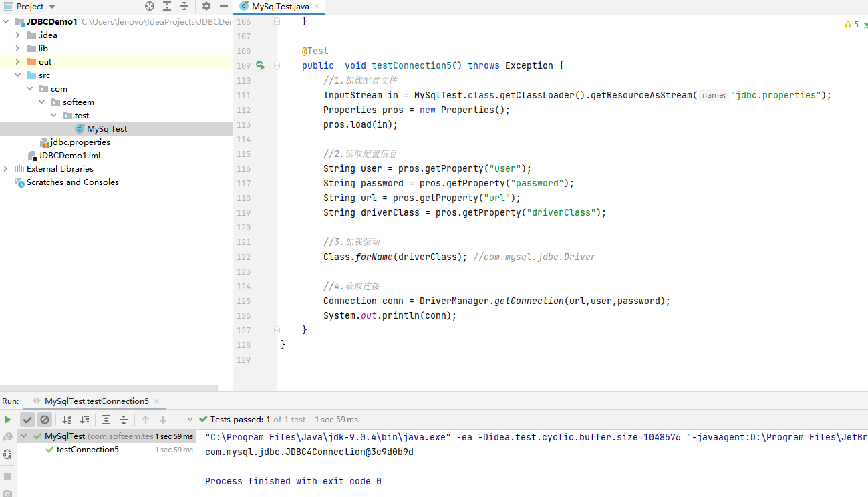Click the @Test annotation on line 108
The image size is (868, 497).
[x=315, y=51]
